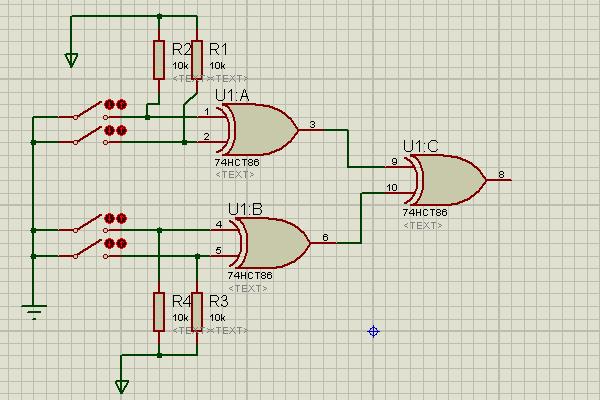Screen dimensions: 600x400
Task: Click the <TEXT> placeholder under U1:C
Action: pyautogui.click(x=423, y=225)
